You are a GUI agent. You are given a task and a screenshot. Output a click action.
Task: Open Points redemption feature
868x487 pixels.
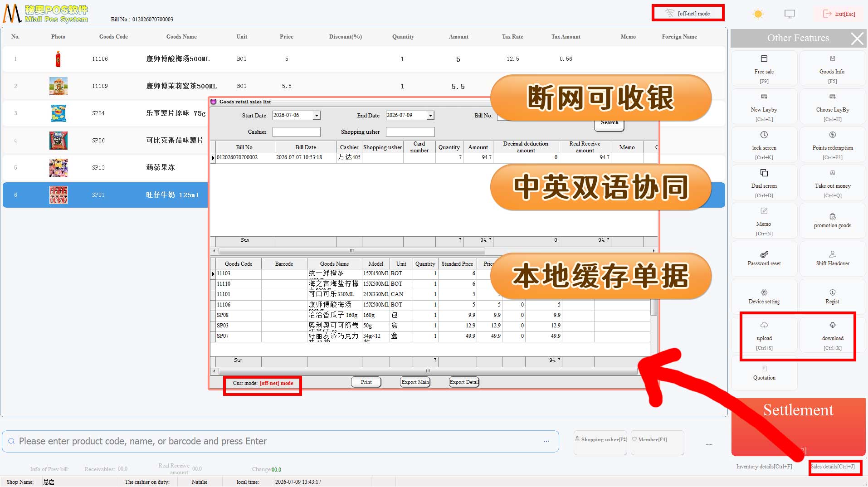[x=832, y=145]
